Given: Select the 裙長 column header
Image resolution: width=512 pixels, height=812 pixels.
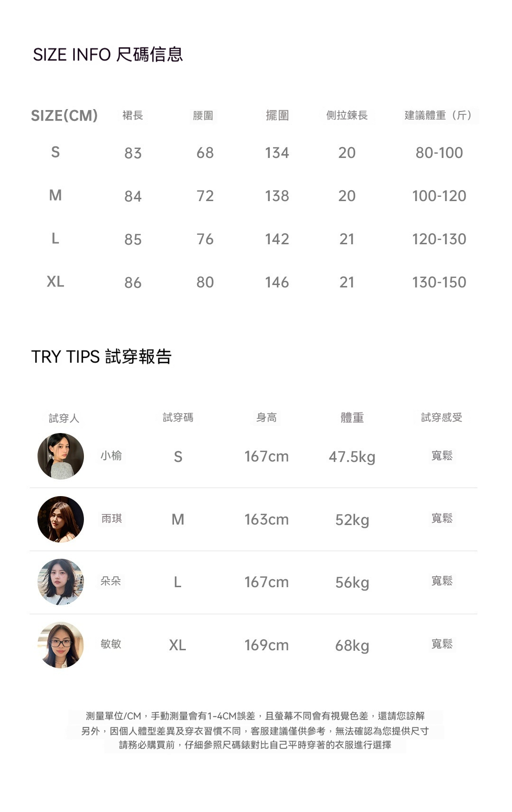Looking at the screenshot, I should (133, 115).
